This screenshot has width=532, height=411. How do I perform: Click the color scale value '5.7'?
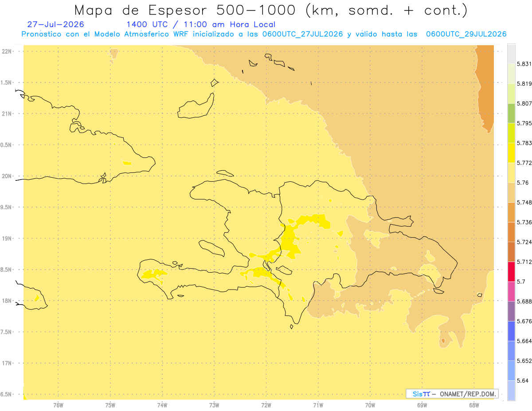click(x=521, y=282)
